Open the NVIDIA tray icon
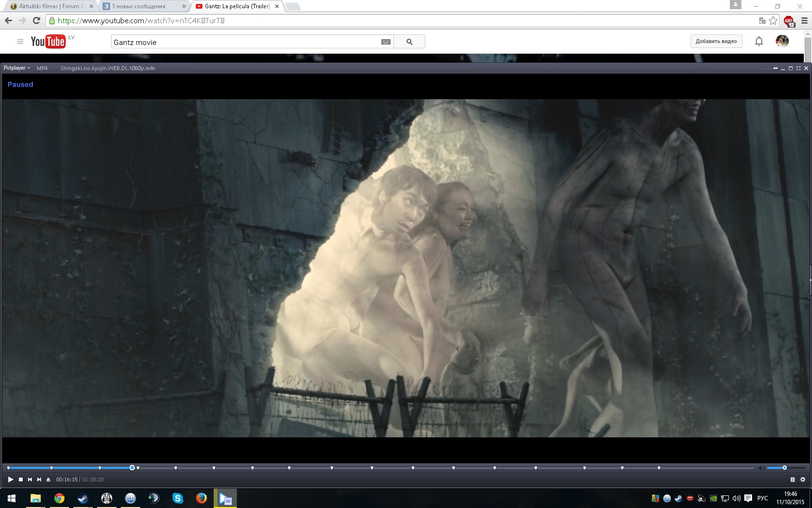The width and height of the screenshot is (812, 508). click(x=713, y=498)
